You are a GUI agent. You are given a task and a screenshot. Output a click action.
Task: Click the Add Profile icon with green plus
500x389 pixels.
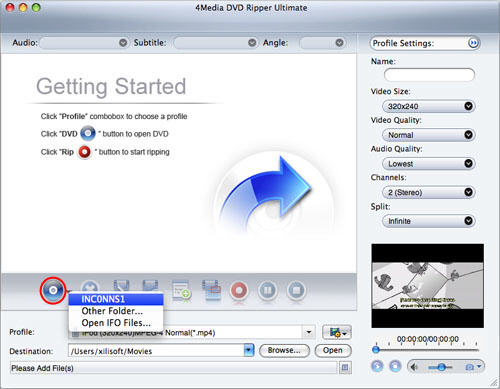(181, 290)
